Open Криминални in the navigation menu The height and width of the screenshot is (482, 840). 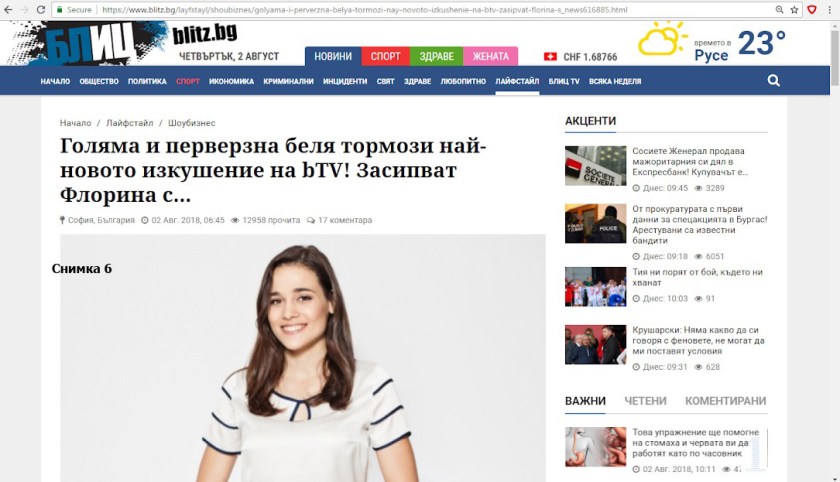click(x=288, y=81)
